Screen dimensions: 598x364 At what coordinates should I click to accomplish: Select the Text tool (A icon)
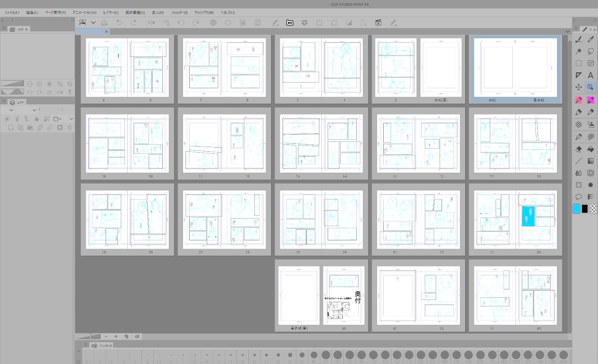591,75
